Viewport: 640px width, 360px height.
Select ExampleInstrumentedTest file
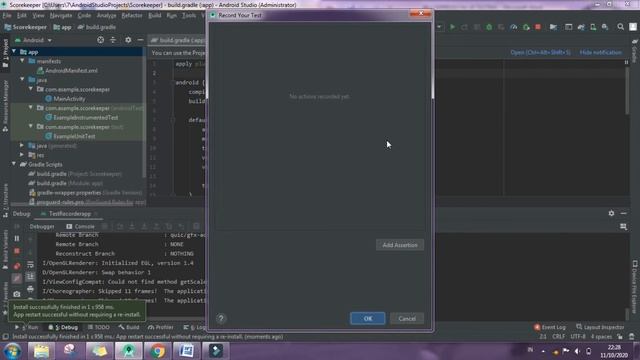coord(82,118)
